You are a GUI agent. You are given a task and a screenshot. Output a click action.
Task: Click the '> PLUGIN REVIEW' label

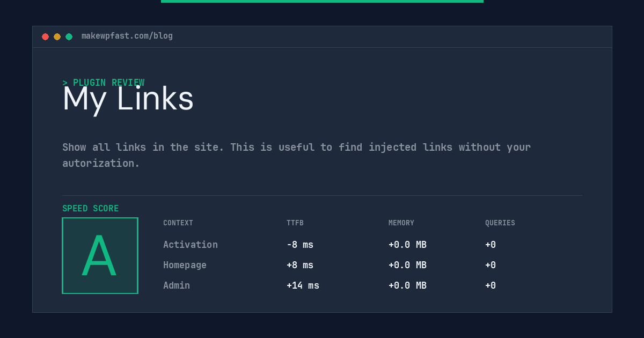[x=103, y=83]
